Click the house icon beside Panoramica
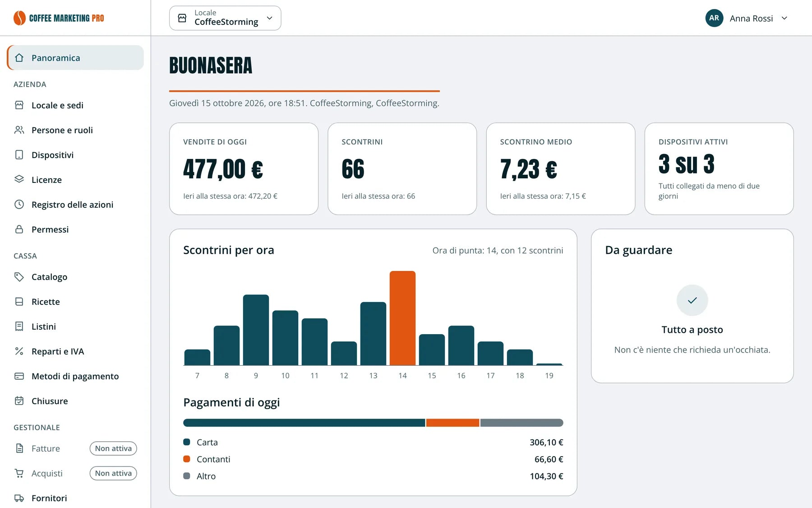Image resolution: width=812 pixels, height=508 pixels. point(19,58)
